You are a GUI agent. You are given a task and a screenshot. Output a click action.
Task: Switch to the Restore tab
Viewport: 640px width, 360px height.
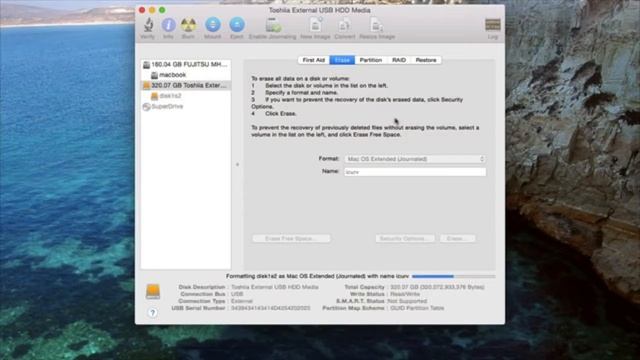point(426,60)
